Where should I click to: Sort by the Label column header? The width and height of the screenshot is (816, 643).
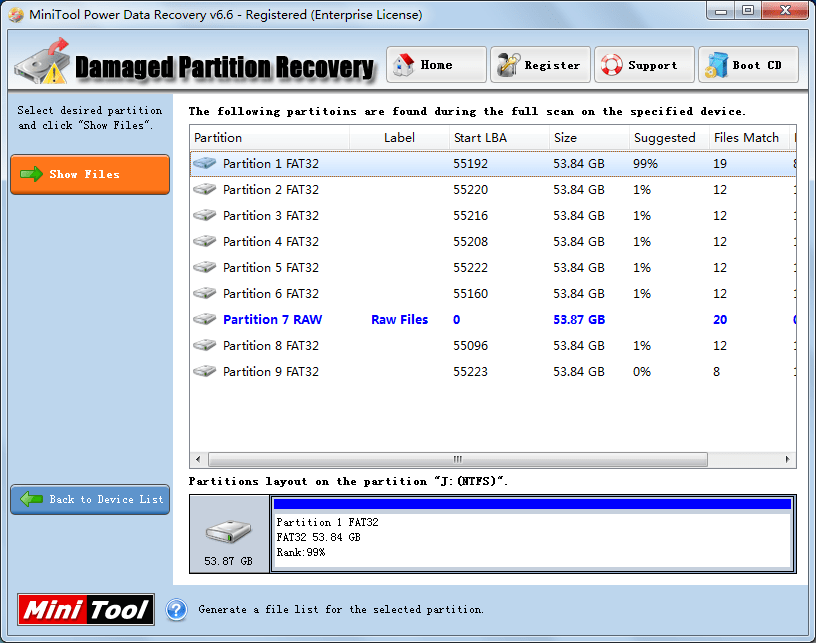tap(399, 138)
